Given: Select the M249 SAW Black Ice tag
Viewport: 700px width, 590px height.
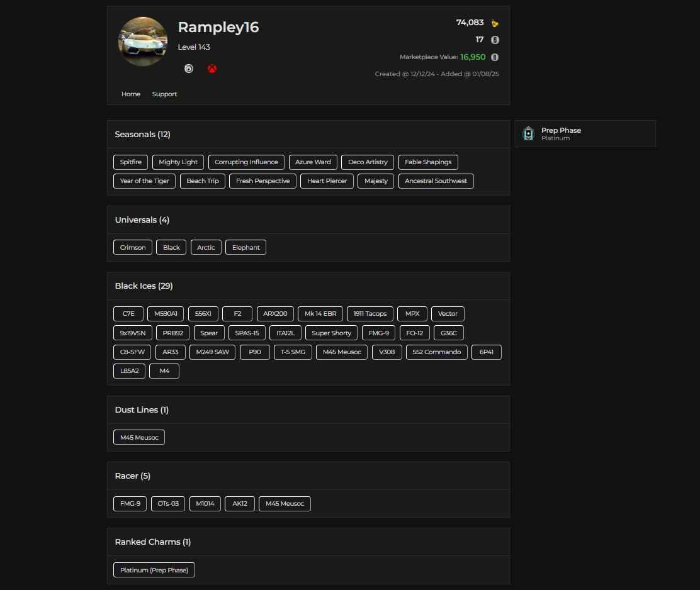Looking at the screenshot, I should [x=212, y=352].
